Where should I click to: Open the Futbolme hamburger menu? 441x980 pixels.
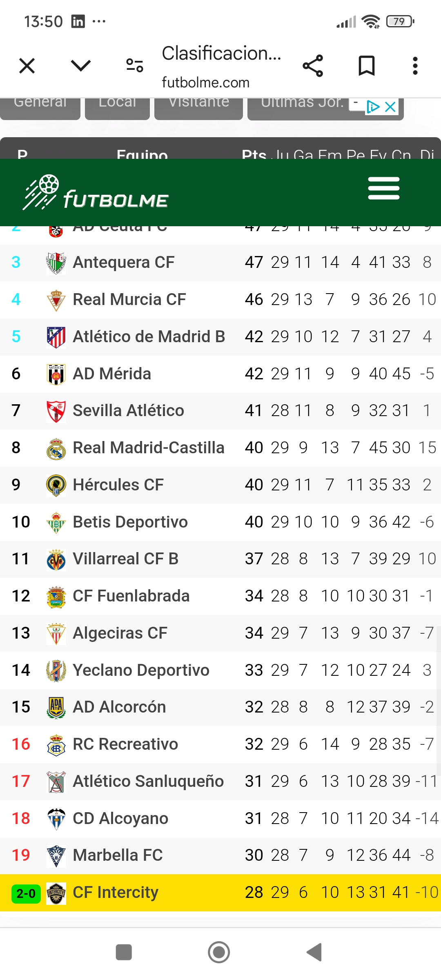coord(383,188)
